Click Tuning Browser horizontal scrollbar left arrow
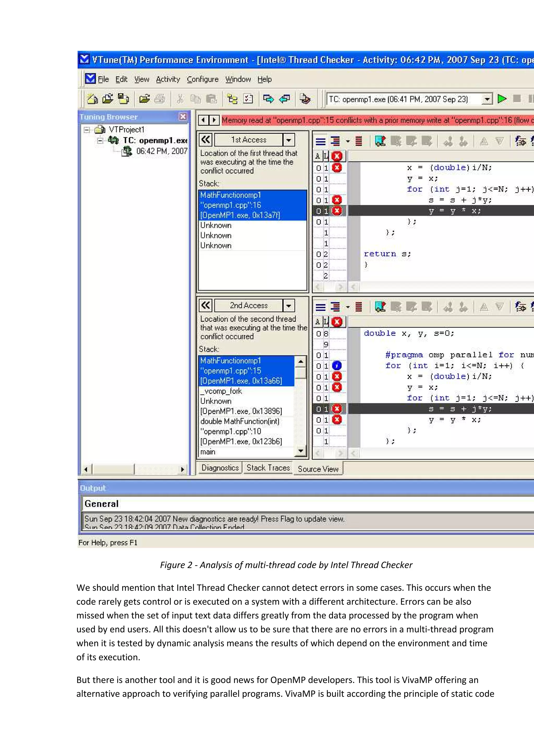Image resolution: width=534 pixels, height=756 pixels. point(86,469)
